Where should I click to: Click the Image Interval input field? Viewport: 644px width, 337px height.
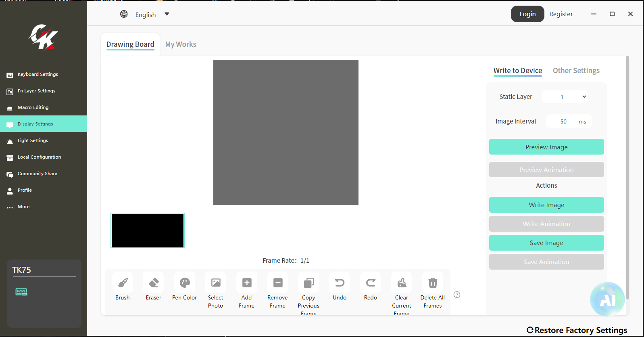(563, 121)
